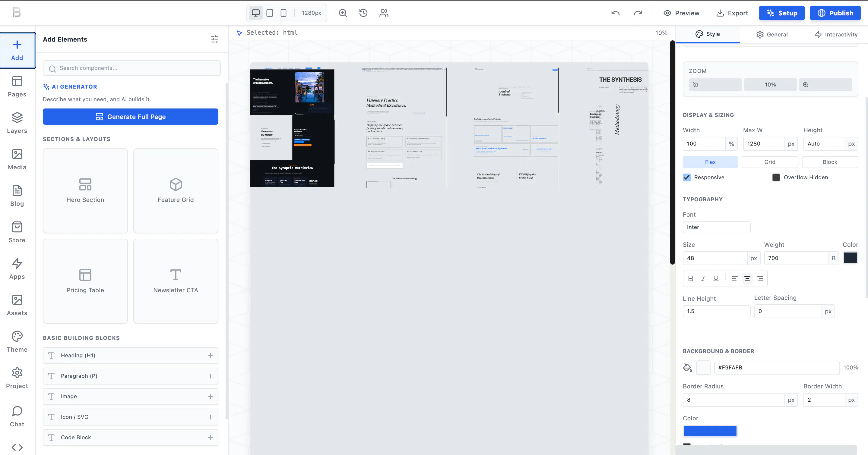Apply bold text formatting

coord(690,278)
